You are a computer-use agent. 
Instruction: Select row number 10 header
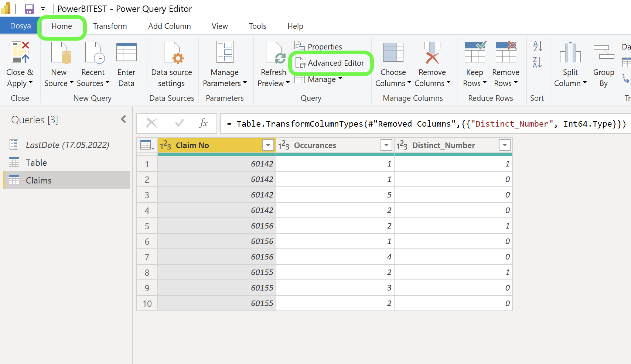pyautogui.click(x=147, y=303)
